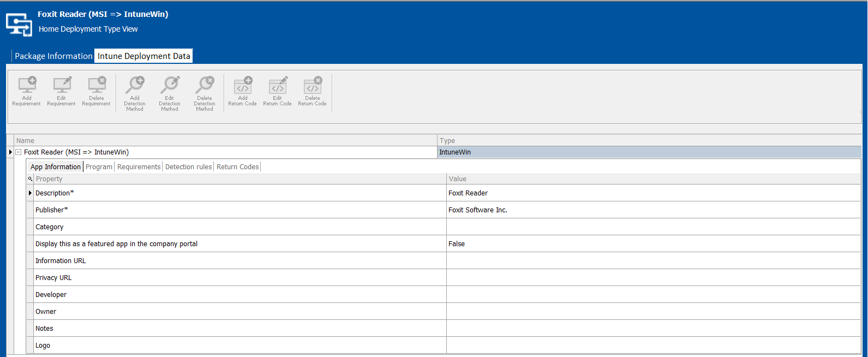Click the Edit Requirement icon
Screen dimensions: 868x357
tap(62, 86)
